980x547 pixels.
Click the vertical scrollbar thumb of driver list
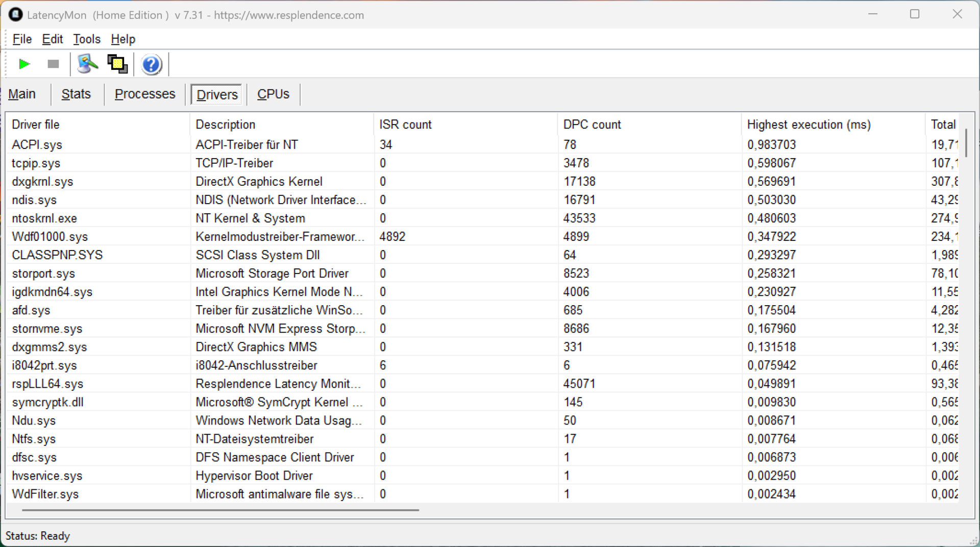pyautogui.click(x=966, y=143)
